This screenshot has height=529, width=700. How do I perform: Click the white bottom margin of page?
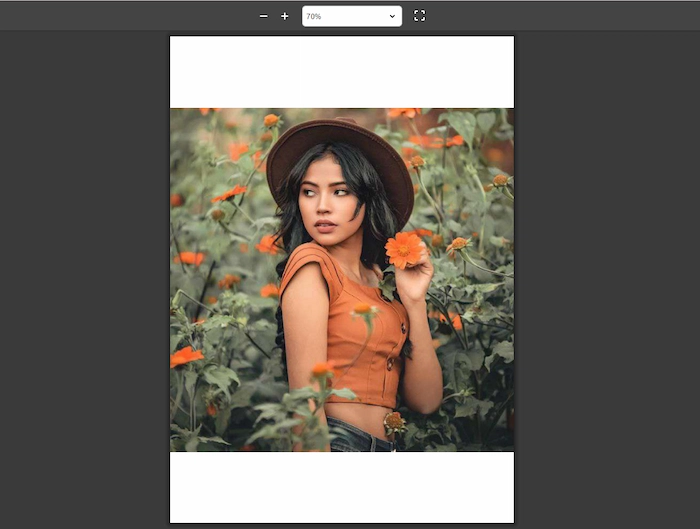coord(341,486)
